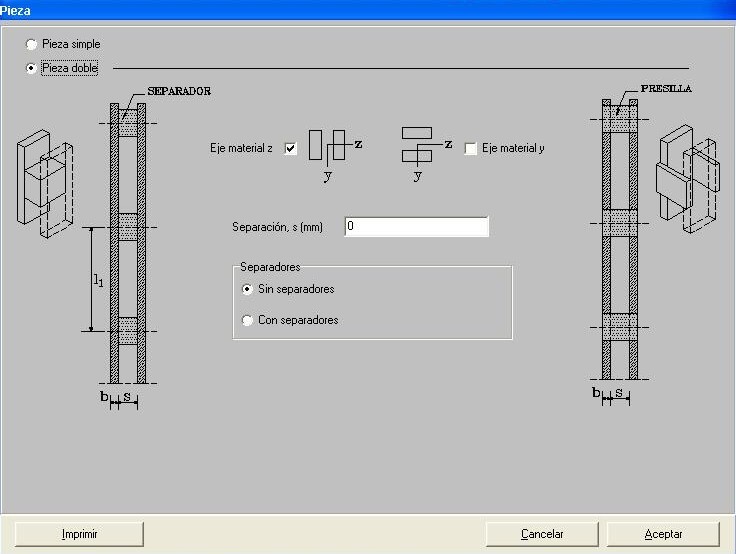Confirm with the Aceptar button
Viewport: 736px width, 554px height.
pyautogui.click(x=663, y=534)
